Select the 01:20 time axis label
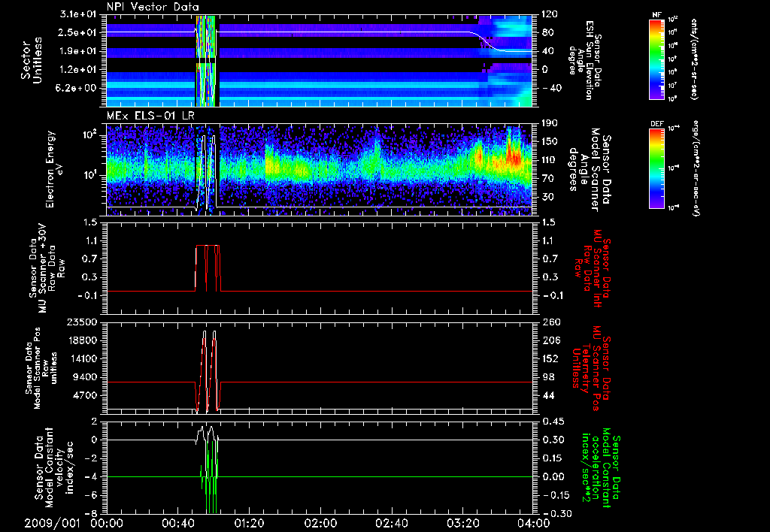 (x=249, y=522)
